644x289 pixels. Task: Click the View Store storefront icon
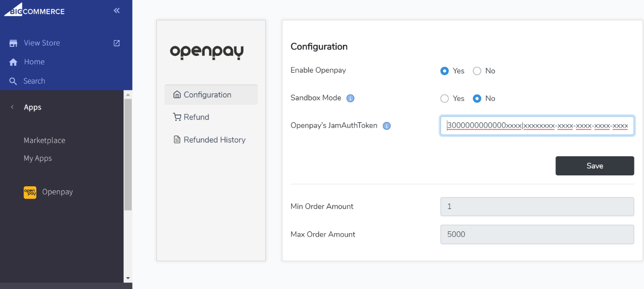13,43
